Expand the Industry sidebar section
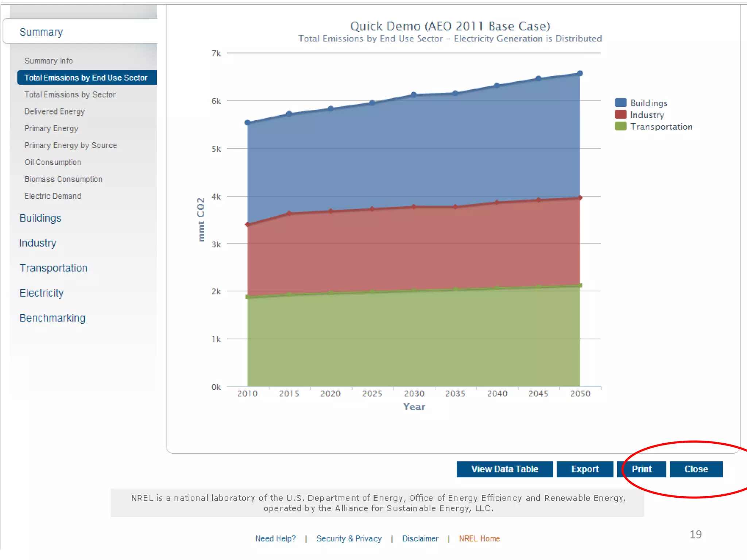 click(x=38, y=243)
